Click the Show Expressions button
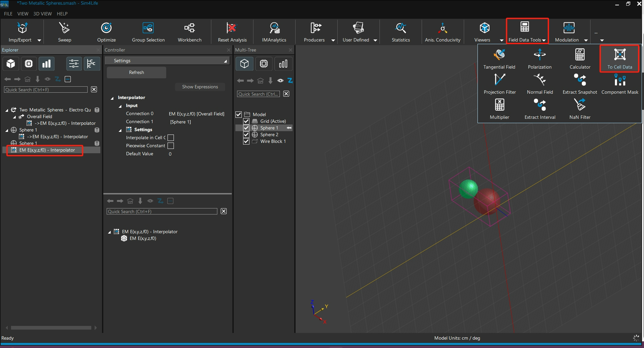Screen dimensions: 644x348 200,87
